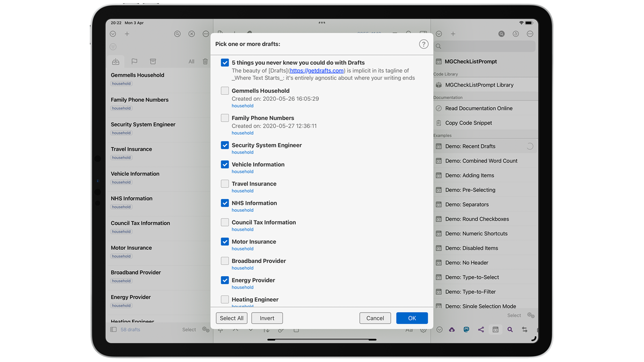This screenshot has height=362, width=644.
Task: Switch to the All drafts tab
Action: (191, 62)
